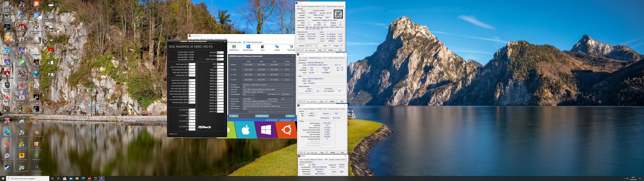The height and width of the screenshot is (181, 644).
Task: Click tREFI value field in Timing Configurator
Action: pyautogui.click(x=220, y=64)
